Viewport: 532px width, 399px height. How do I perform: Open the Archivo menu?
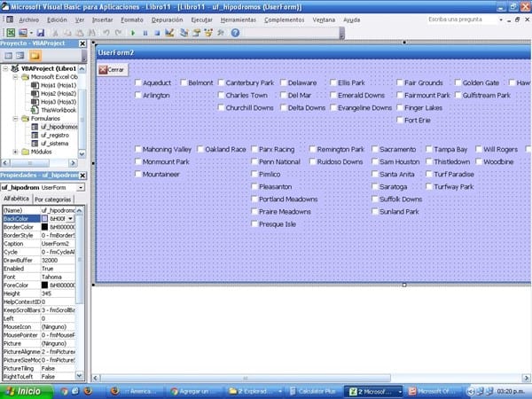pos(28,20)
